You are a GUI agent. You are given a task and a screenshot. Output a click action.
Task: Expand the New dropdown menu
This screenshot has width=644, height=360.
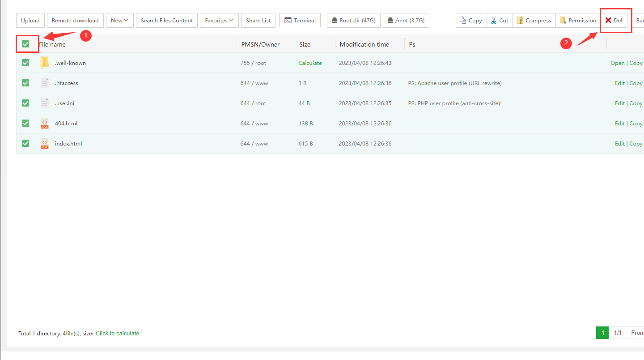pyautogui.click(x=119, y=20)
